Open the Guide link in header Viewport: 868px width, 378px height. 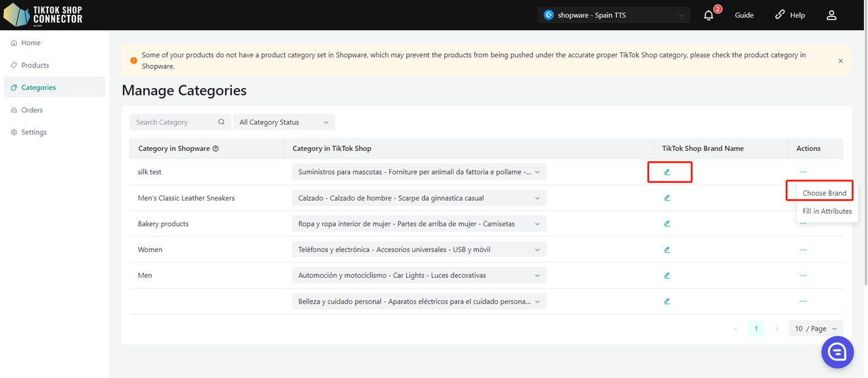coord(744,15)
